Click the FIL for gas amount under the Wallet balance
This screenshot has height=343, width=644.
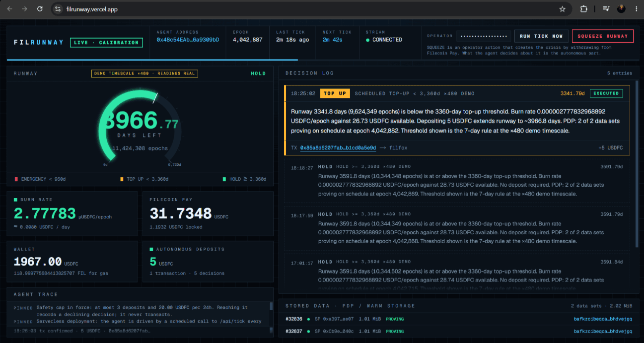pos(61,273)
